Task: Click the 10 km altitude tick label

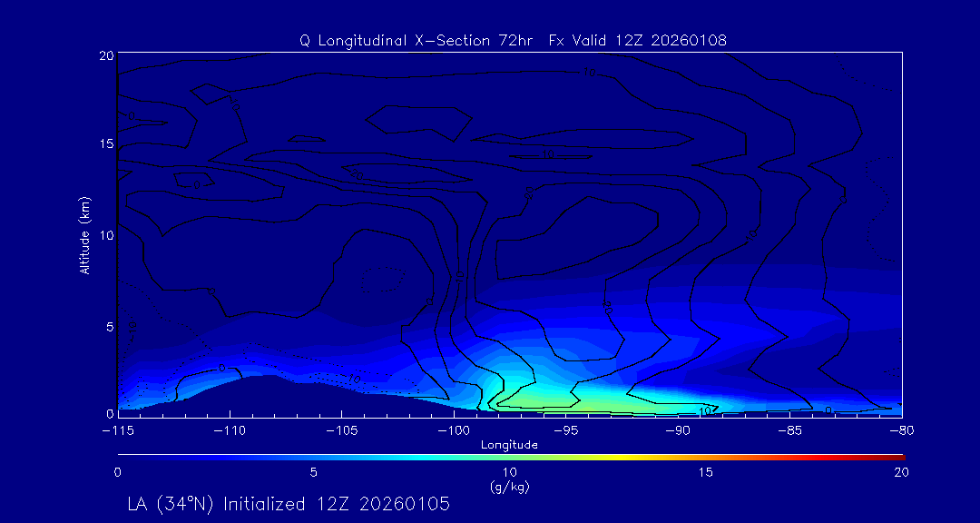Action: 104,235
